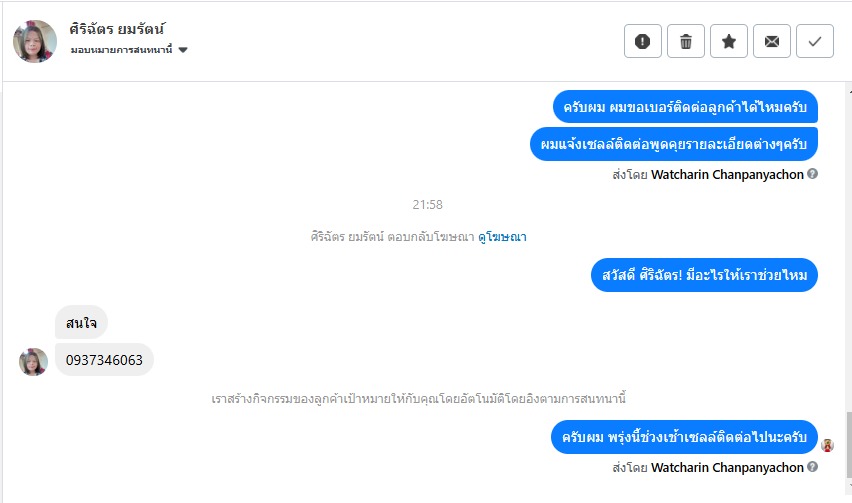The width and height of the screenshot is (852, 503).
Task: Click help icon beside first Watcharin Chanpanyachon
Action: point(813,174)
